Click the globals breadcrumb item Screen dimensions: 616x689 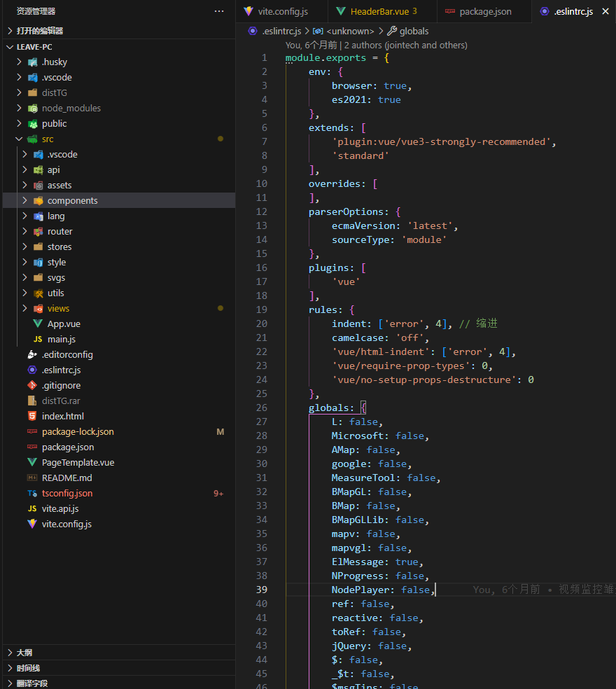(413, 31)
